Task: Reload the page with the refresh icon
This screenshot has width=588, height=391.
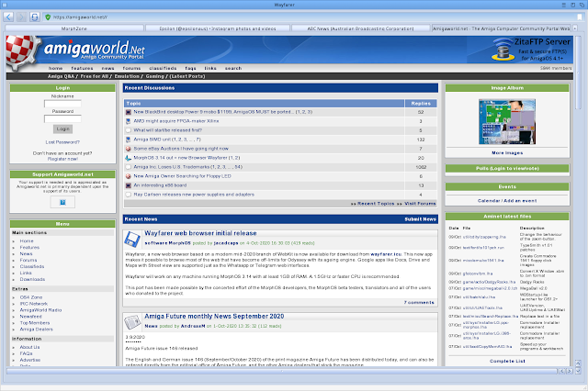Action: tap(34, 17)
